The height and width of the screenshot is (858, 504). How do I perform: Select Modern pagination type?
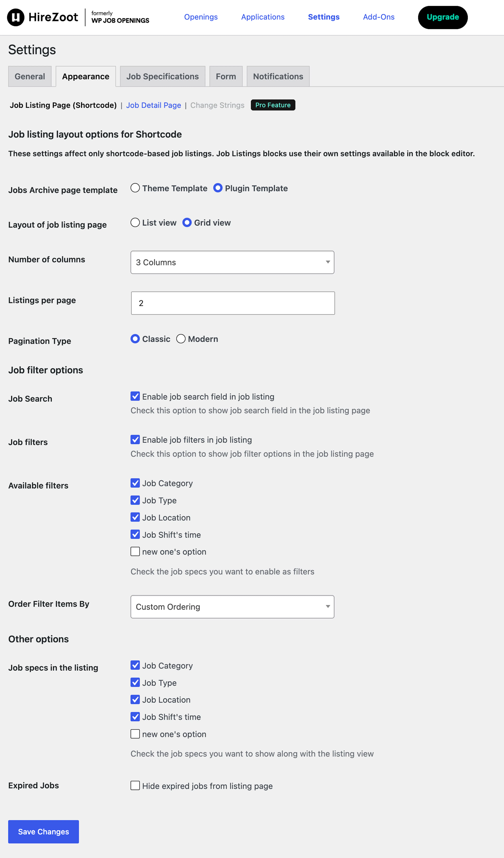pos(181,338)
